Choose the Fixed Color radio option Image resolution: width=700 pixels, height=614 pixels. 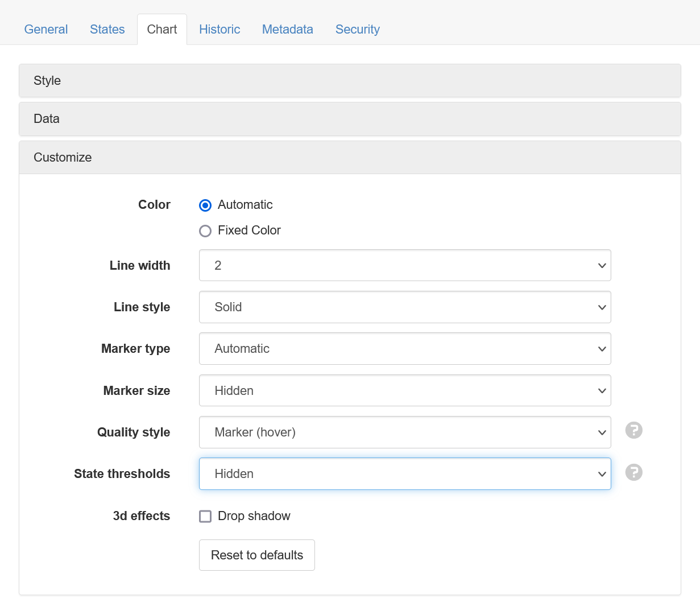coord(205,231)
